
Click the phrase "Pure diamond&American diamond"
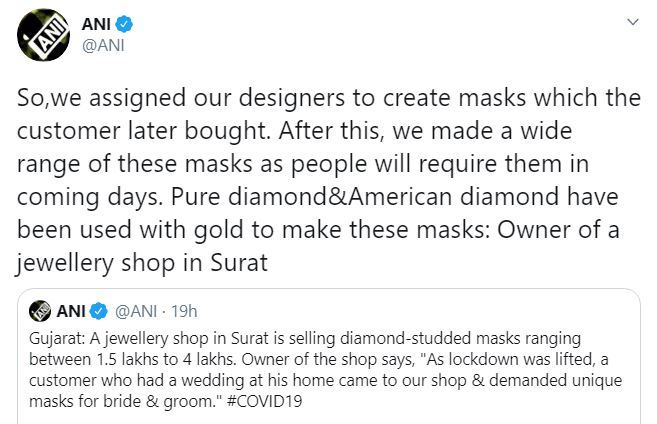tap(311, 196)
